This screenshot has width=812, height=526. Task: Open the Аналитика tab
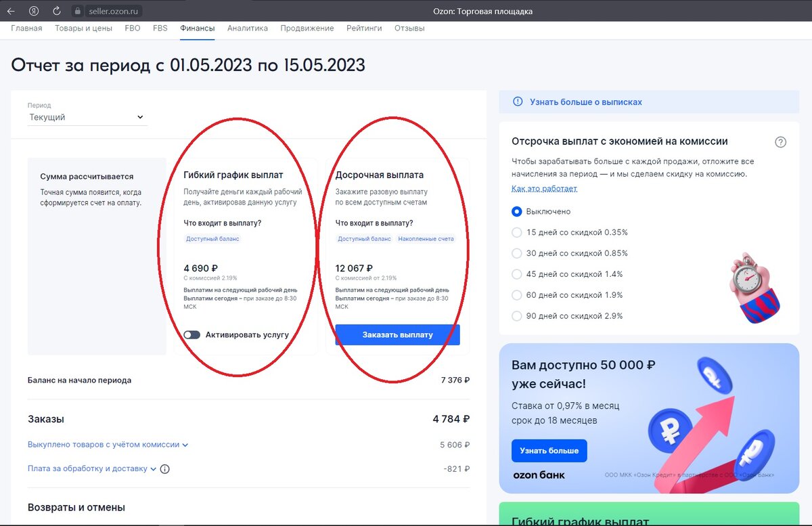click(x=248, y=28)
